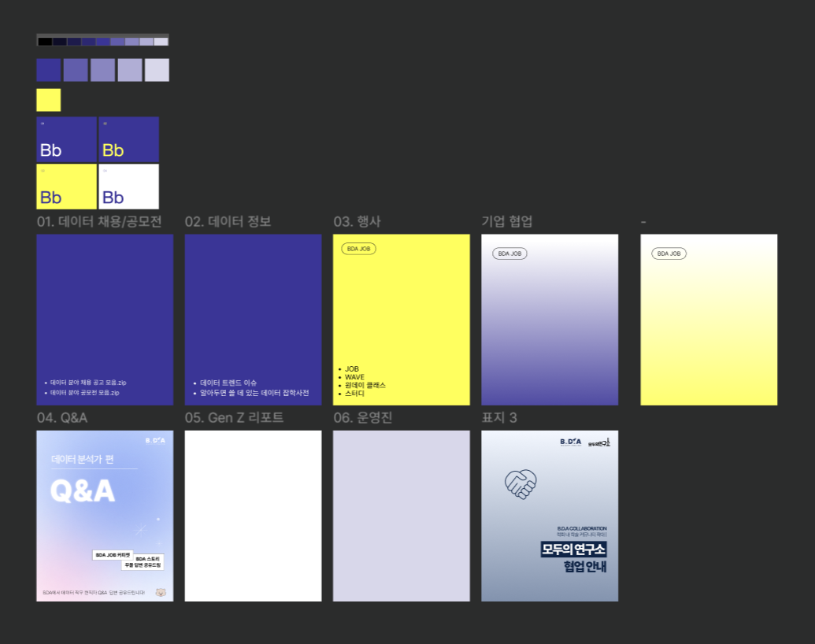815x644 pixels.
Task: Click 스터디 bullet on yellow frame
Action: tap(354, 394)
